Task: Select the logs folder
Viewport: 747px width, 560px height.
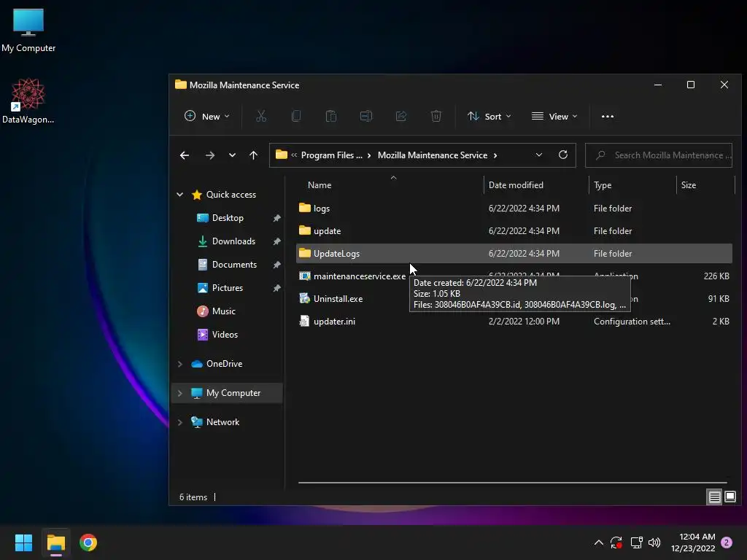Action: 514,208
